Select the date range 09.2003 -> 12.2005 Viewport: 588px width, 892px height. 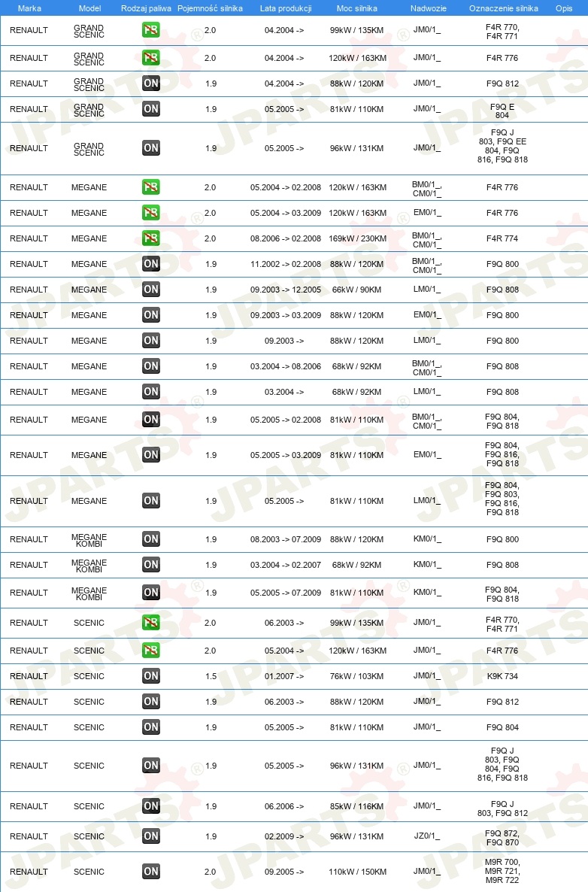286,290
